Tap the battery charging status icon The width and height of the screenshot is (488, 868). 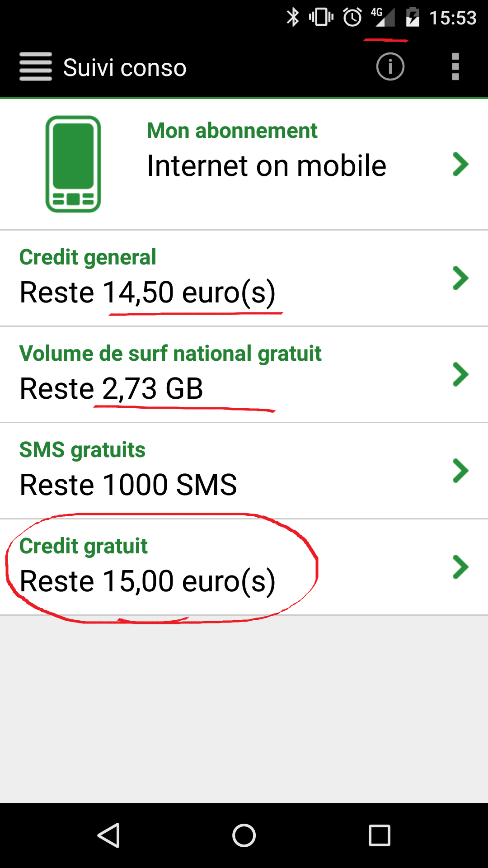pyautogui.click(x=413, y=18)
